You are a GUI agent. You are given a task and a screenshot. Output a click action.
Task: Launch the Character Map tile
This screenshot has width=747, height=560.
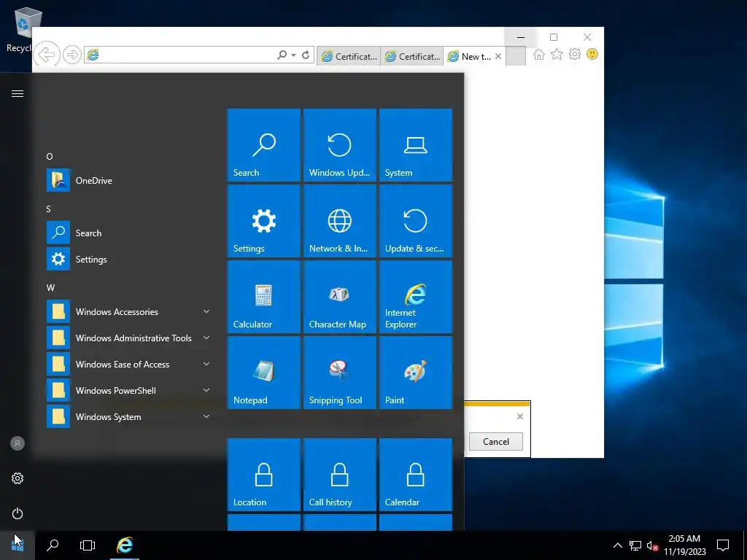point(340,297)
